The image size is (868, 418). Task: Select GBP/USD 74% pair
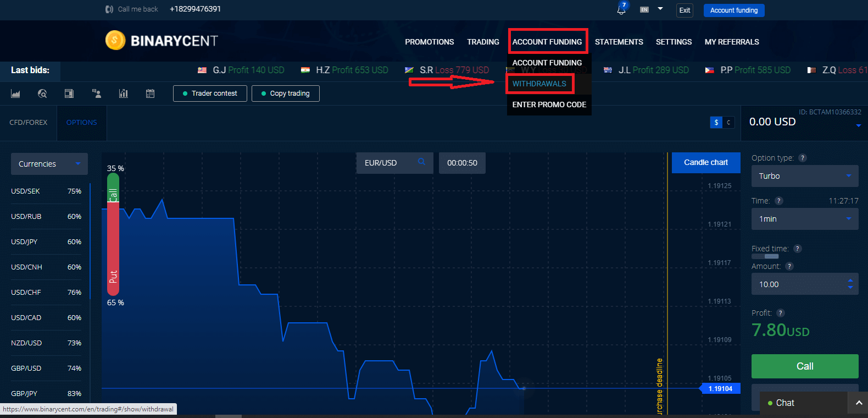coord(46,369)
